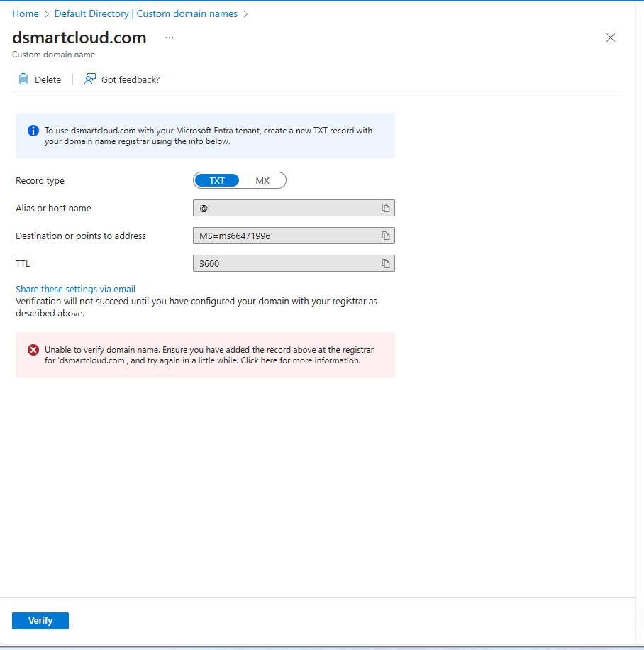Share these settings via email
644x650 pixels.
[74, 289]
